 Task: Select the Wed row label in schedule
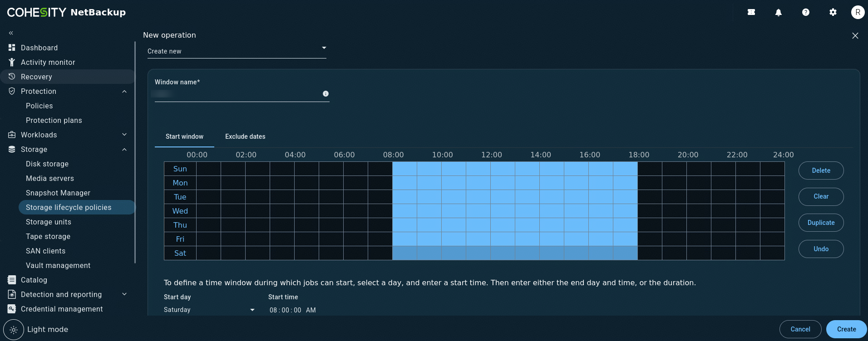click(x=180, y=211)
